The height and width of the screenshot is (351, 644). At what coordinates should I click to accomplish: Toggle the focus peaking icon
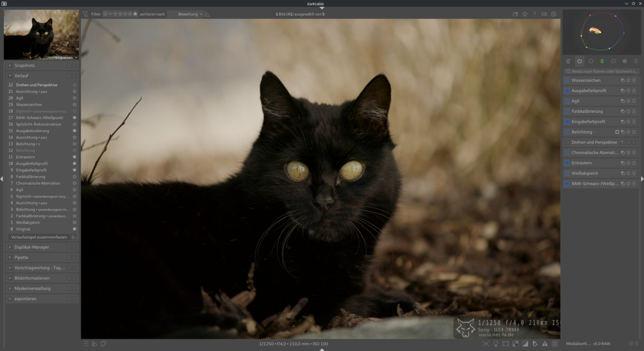(x=486, y=344)
